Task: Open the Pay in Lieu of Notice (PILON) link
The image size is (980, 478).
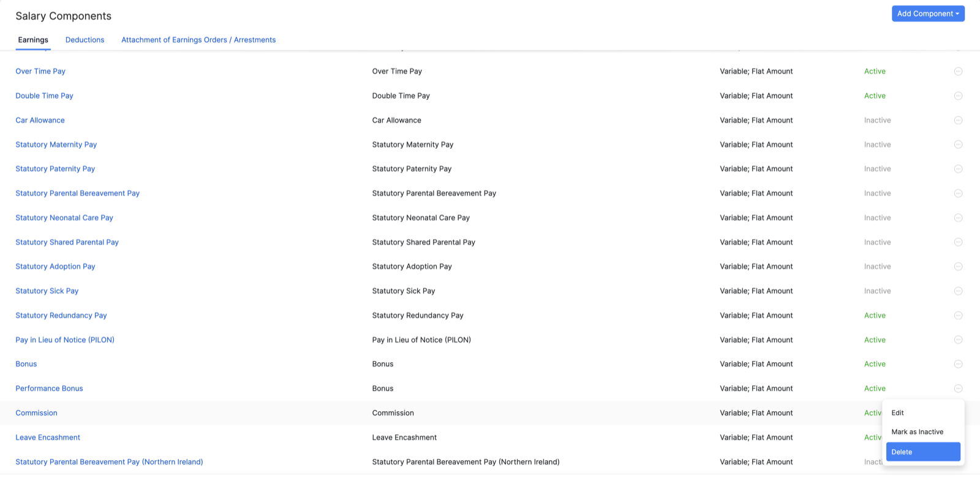Action: click(65, 340)
